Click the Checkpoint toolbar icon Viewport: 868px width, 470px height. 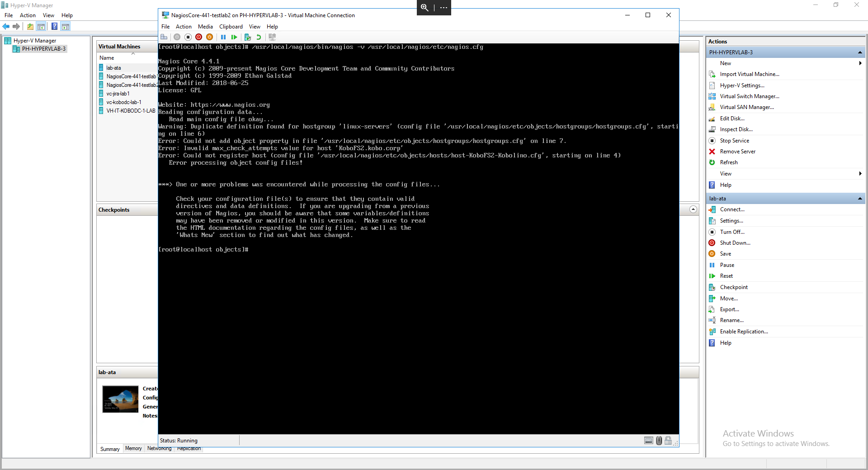click(247, 37)
